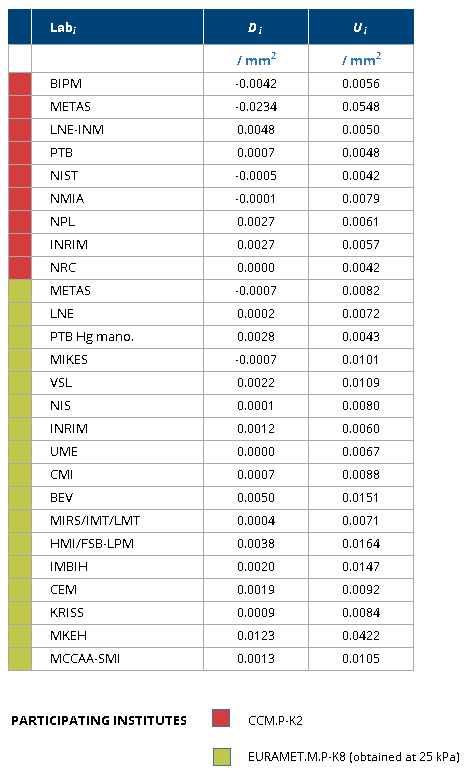Click the U i column header
Screen dimensions: 469x776
pyautogui.click(x=361, y=27)
